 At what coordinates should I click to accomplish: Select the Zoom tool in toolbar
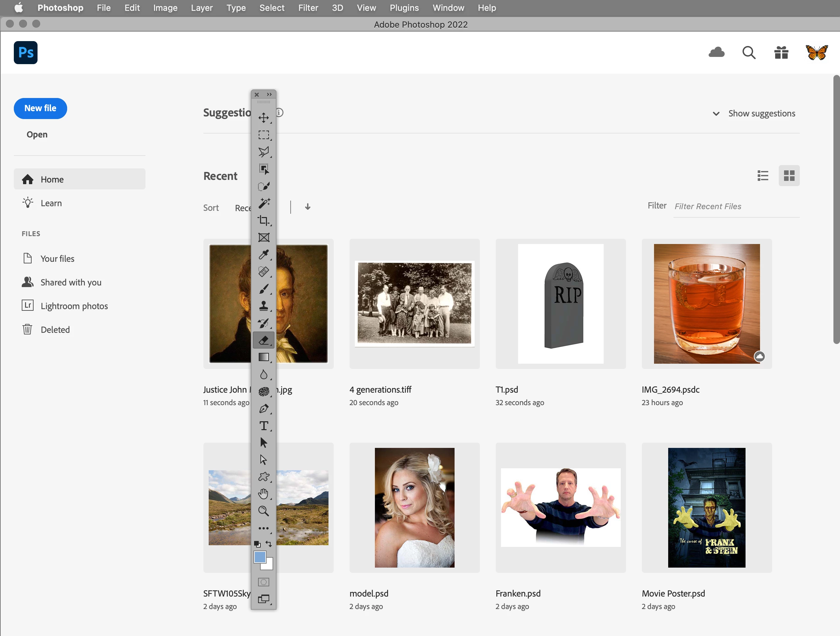point(264,511)
